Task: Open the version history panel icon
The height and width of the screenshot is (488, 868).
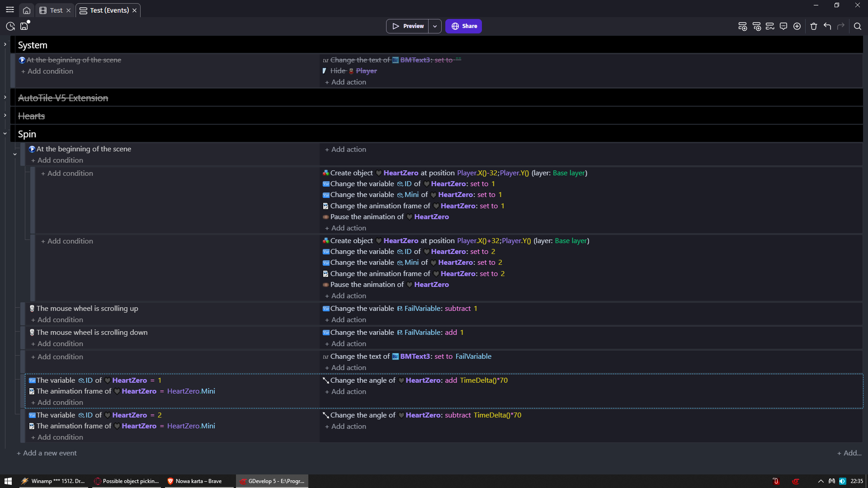Action: click(10, 26)
